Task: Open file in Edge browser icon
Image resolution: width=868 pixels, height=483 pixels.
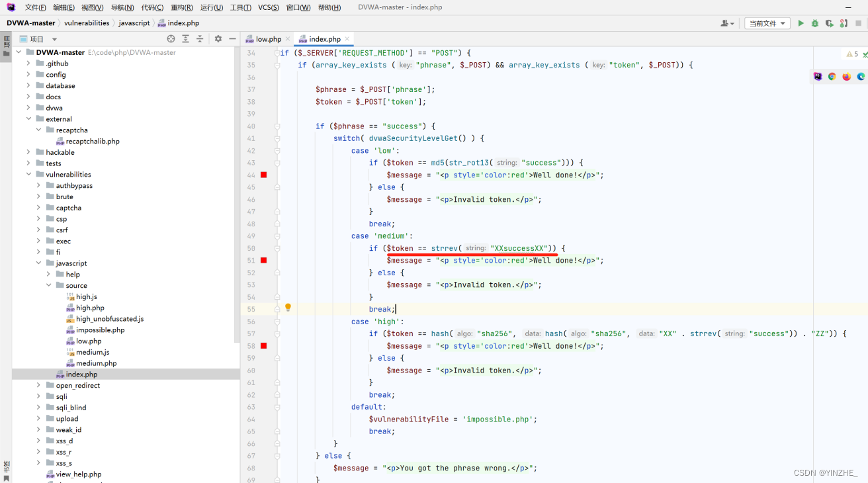Action: click(x=861, y=77)
